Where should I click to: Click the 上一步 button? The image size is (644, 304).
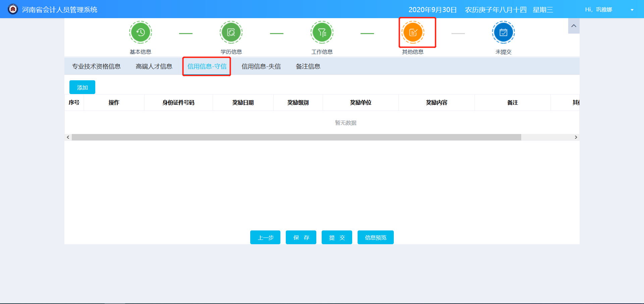pyautogui.click(x=265, y=237)
